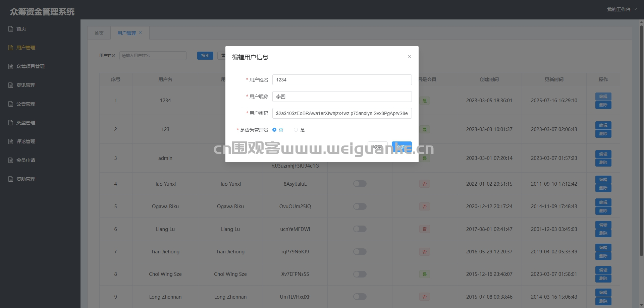644x308 pixels.
Task: Click the 资讯管理 sidebar icon
Action: coord(11,85)
